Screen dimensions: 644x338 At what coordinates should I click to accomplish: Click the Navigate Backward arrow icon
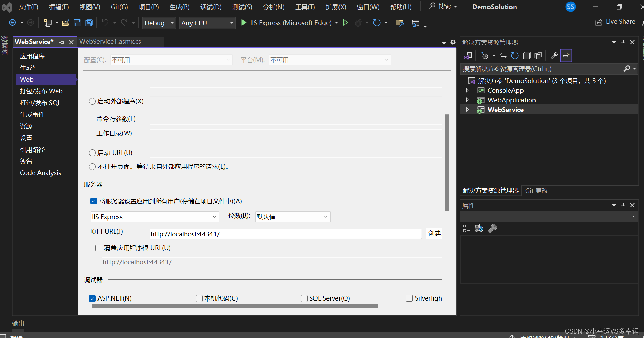point(12,23)
